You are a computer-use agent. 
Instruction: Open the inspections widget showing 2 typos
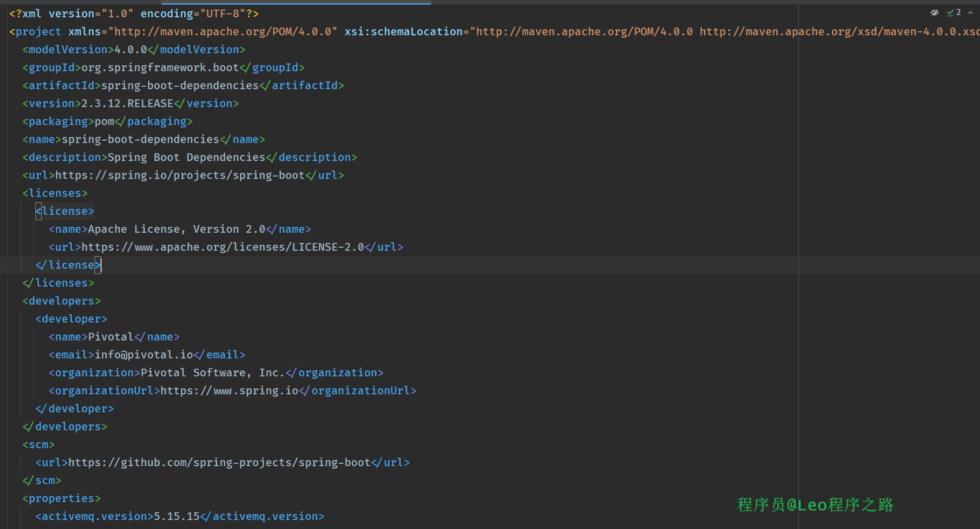tap(954, 13)
